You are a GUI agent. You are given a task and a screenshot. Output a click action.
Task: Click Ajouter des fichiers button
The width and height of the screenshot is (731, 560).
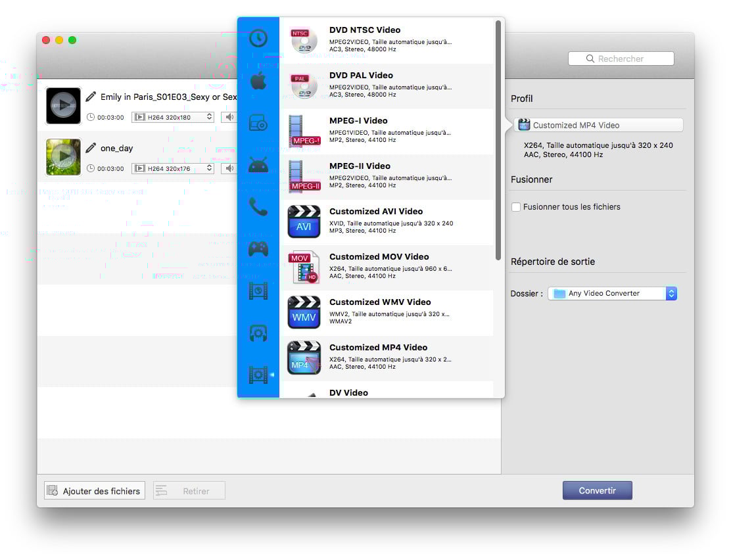point(95,490)
